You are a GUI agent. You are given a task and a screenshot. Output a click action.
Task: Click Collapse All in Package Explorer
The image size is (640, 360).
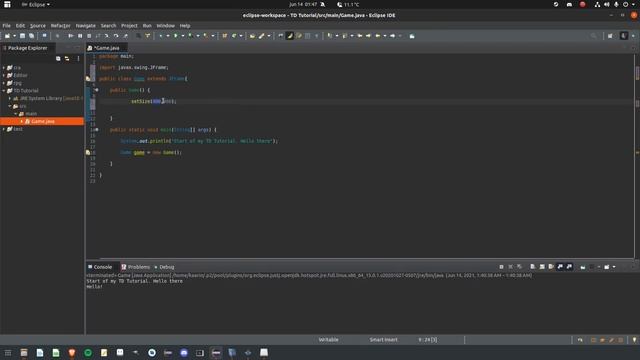58,58
